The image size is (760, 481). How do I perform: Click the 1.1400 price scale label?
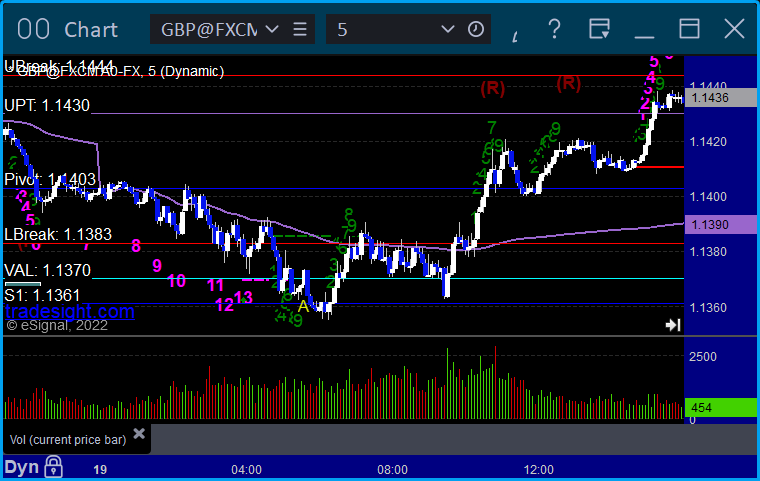tap(708, 197)
